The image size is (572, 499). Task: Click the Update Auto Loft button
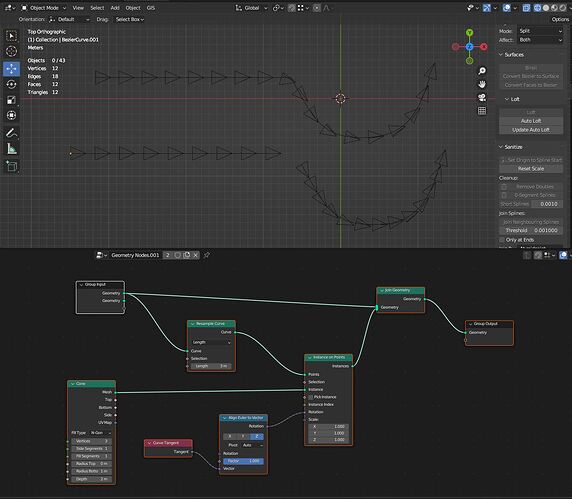coord(531,129)
